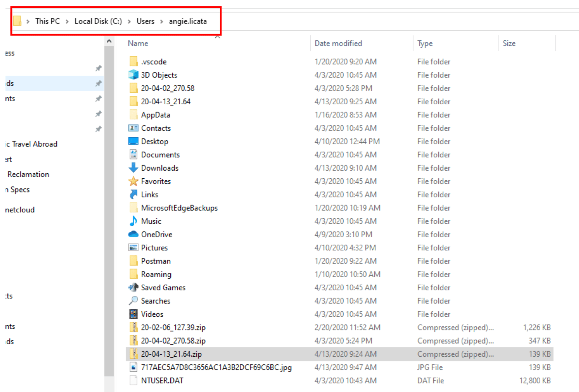Unpin the highlighted Downloads sidebar item
This screenshot has height=392, width=579.
coord(98,83)
